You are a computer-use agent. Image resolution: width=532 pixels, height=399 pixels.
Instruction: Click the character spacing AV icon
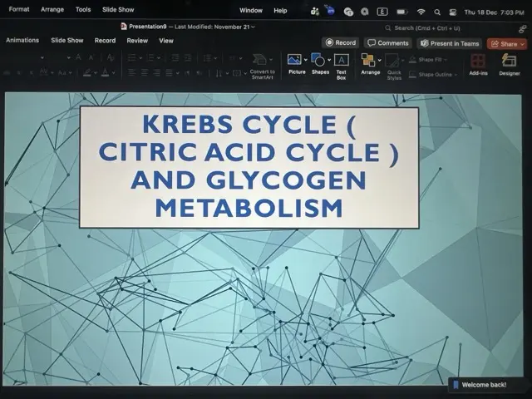coord(44,72)
